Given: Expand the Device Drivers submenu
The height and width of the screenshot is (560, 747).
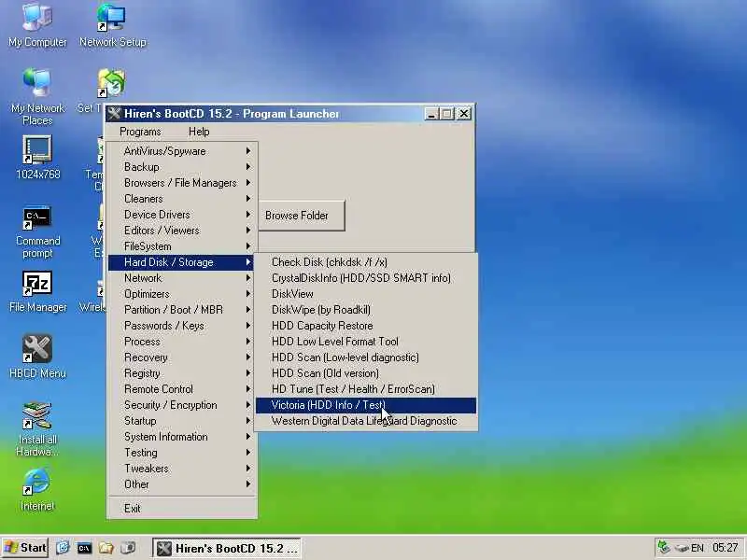Looking at the screenshot, I should point(183,215).
